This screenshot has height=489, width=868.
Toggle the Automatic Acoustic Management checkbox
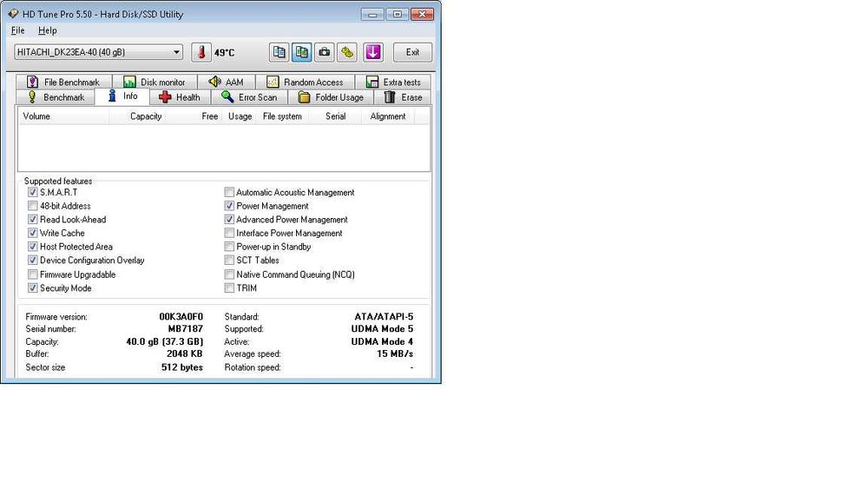click(229, 192)
